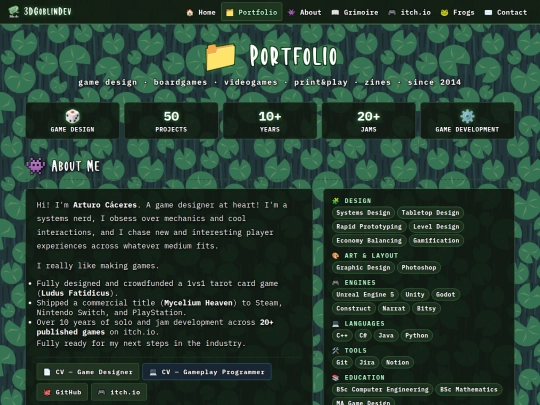Select the 20+ Jams stat card

[368, 121]
